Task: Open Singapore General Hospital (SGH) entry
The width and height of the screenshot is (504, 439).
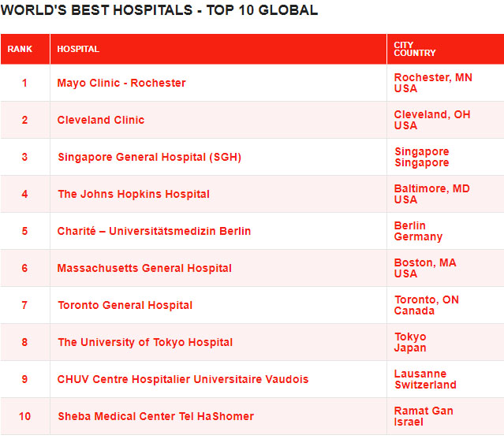Action: click(x=149, y=158)
